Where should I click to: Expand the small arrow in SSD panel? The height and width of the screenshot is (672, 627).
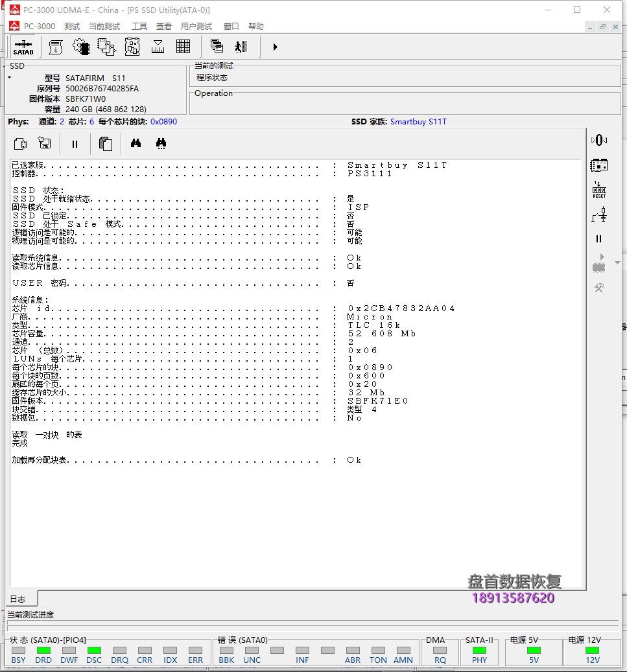point(10,78)
